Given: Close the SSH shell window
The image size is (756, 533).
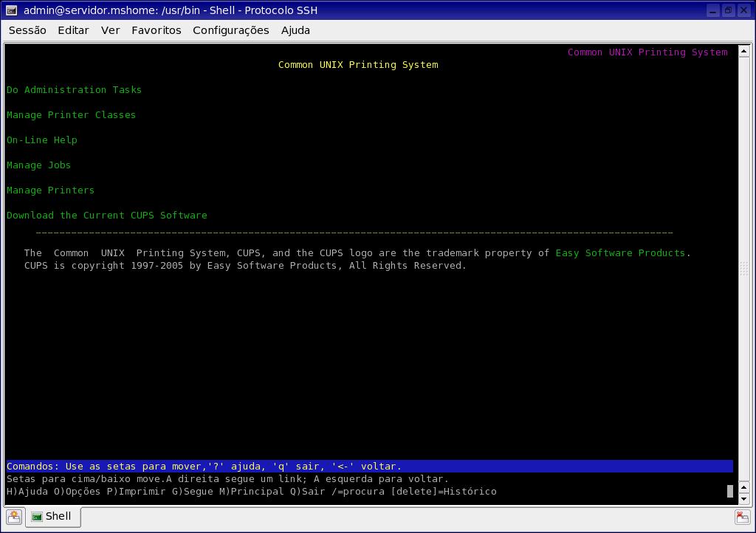Looking at the screenshot, I should tap(744, 10).
